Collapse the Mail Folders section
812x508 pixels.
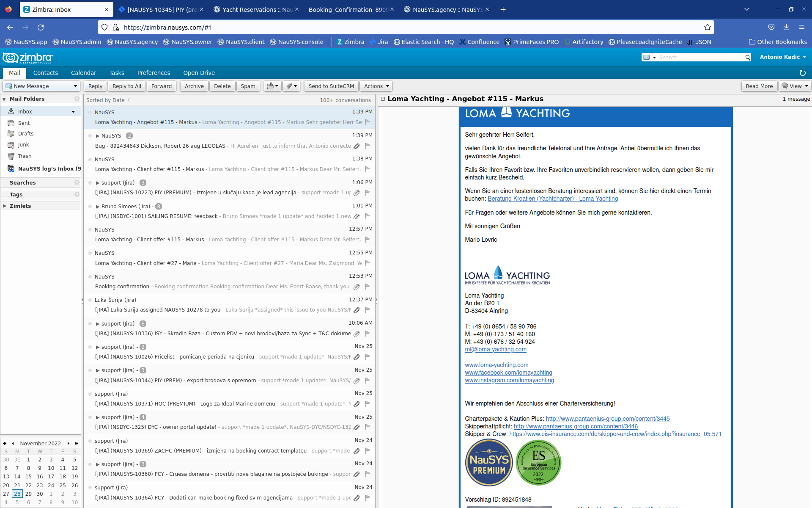point(4,99)
